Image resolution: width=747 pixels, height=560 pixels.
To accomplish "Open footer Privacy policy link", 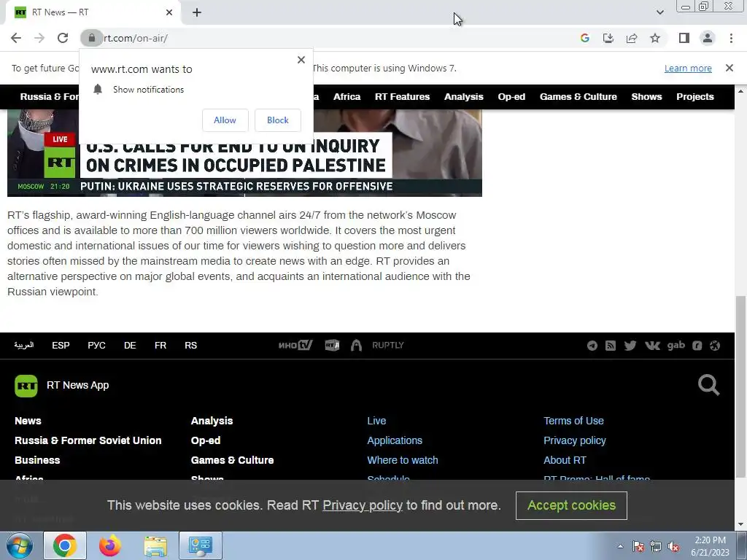I will (x=575, y=440).
